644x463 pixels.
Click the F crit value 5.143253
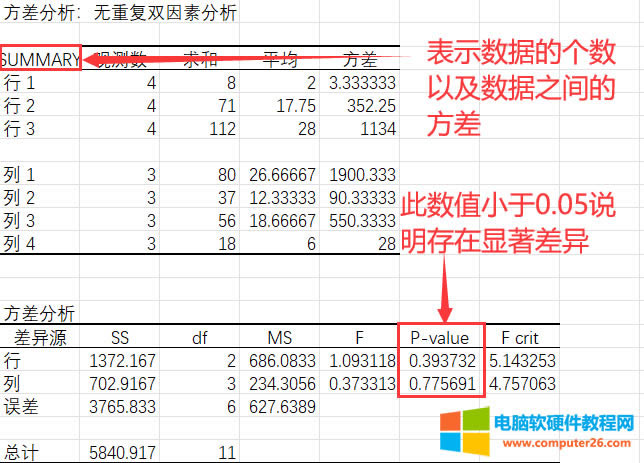(522, 361)
